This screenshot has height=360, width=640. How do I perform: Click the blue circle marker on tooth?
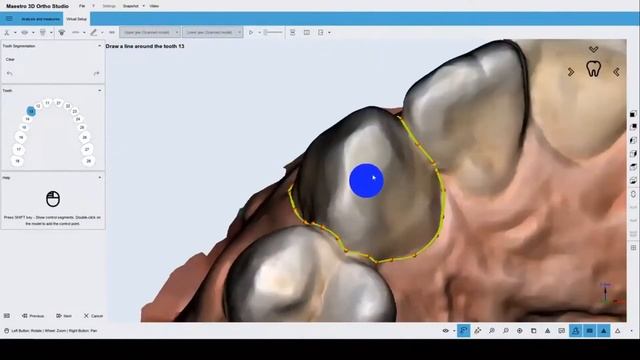click(366, 180)
